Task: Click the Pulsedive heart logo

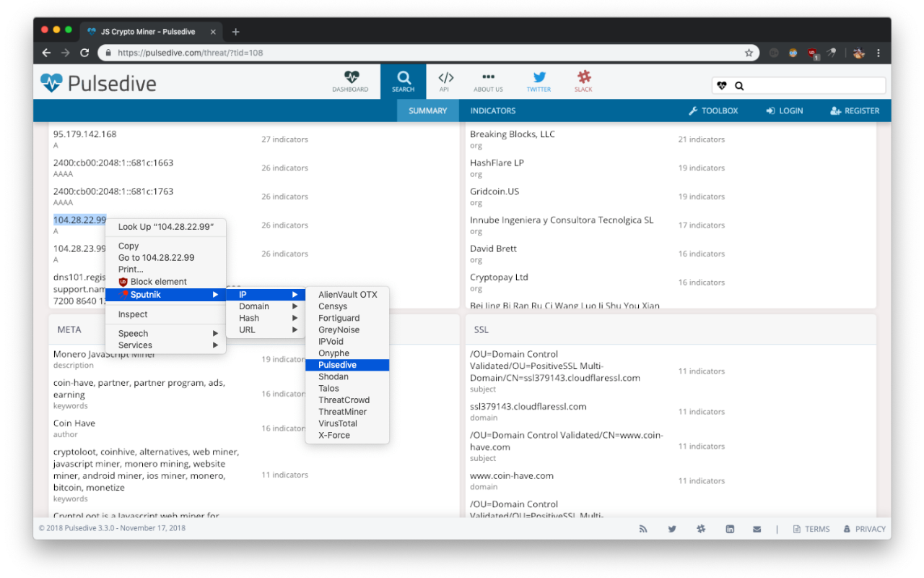Action: click(51, 83)
